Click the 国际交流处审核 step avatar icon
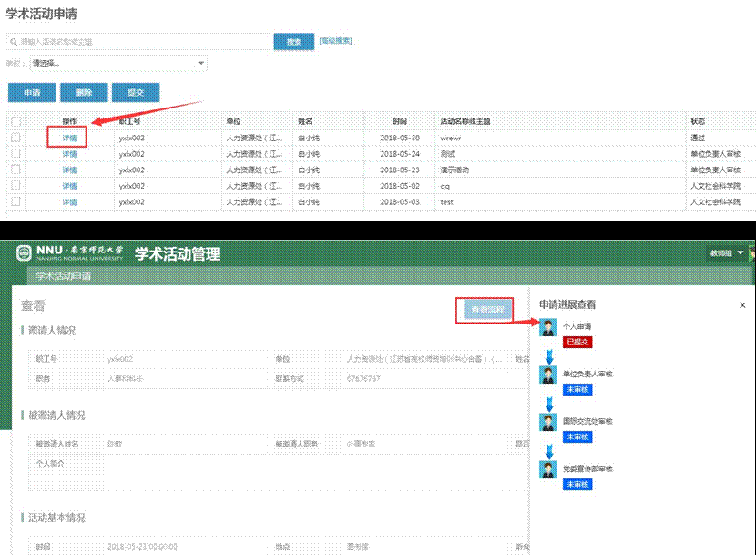756x555 pixels. click(547, 423)
